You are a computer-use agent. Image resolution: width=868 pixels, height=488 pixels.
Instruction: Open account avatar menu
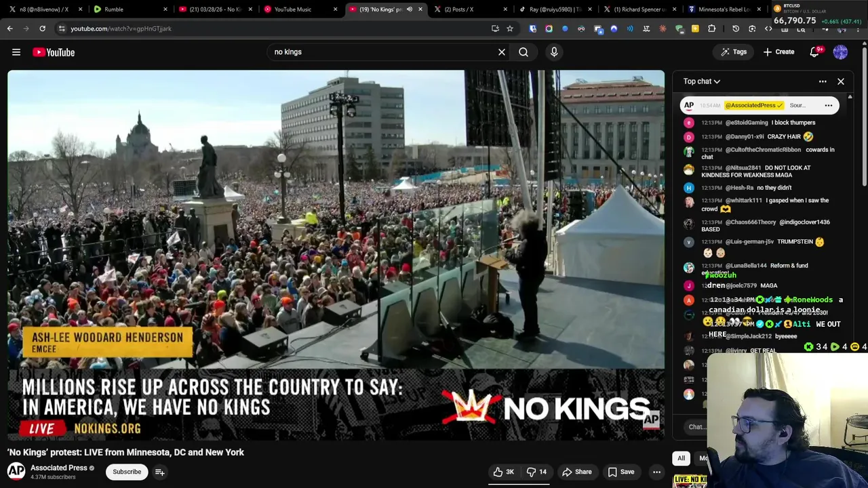pos(840,52)
